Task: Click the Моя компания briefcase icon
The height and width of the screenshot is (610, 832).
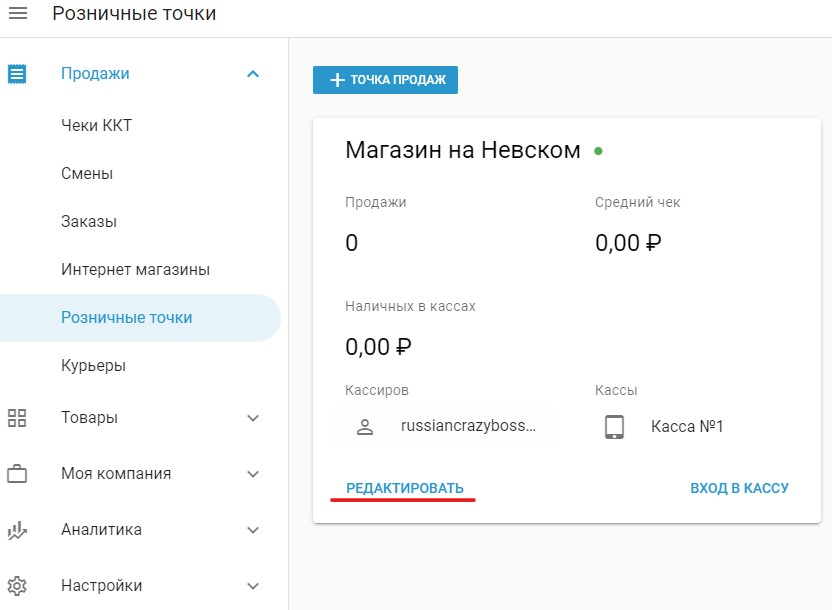Action: click(x=17, y=474)
